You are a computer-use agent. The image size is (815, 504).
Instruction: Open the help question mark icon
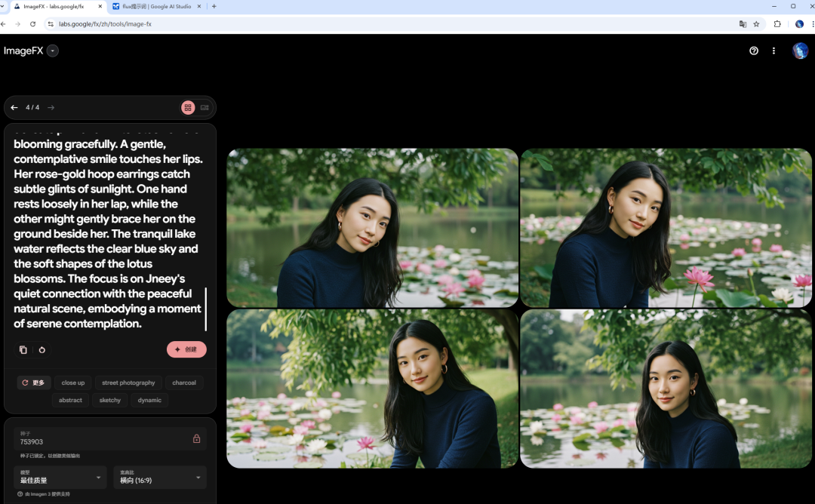click(x=754, y=51)
